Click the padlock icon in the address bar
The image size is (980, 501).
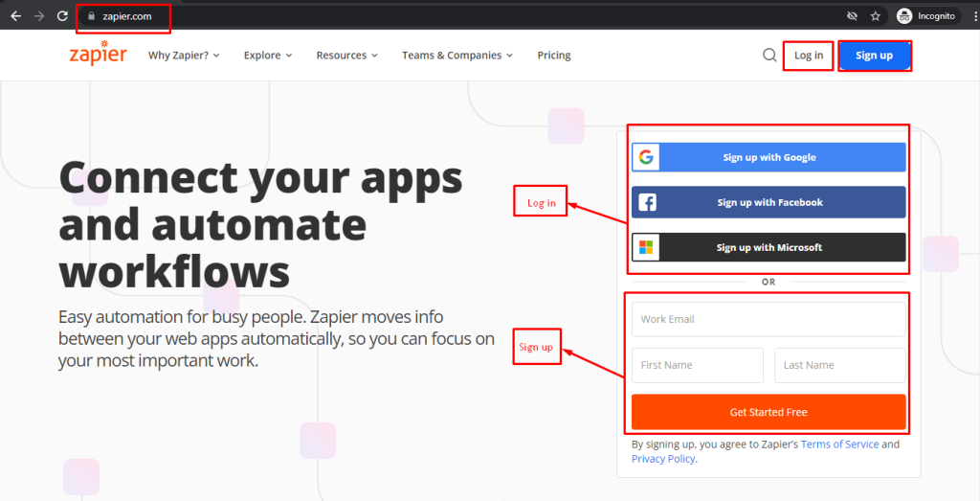point(92,17)
